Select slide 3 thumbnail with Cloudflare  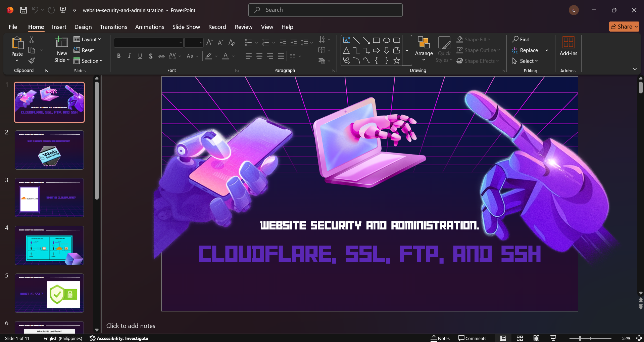click(x=49, y=198)
